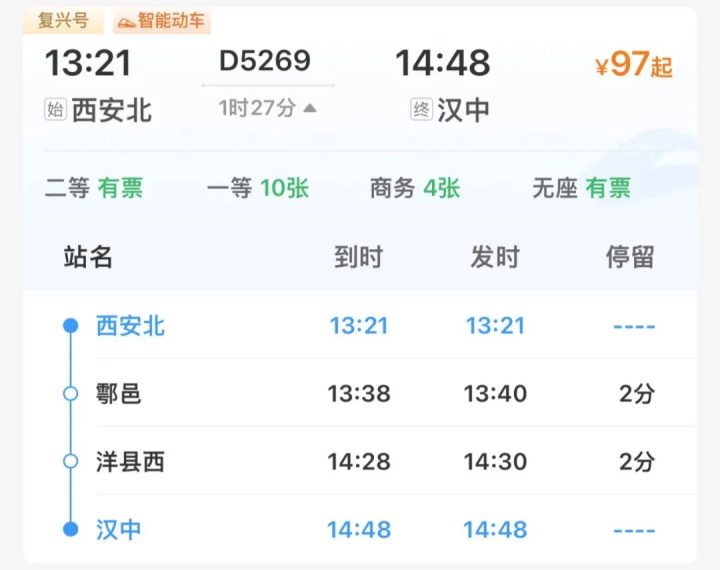The width and height of the screenshot is (720, 570).
Task: Open 西安北 station in stop list
Action: pos(130,325)
